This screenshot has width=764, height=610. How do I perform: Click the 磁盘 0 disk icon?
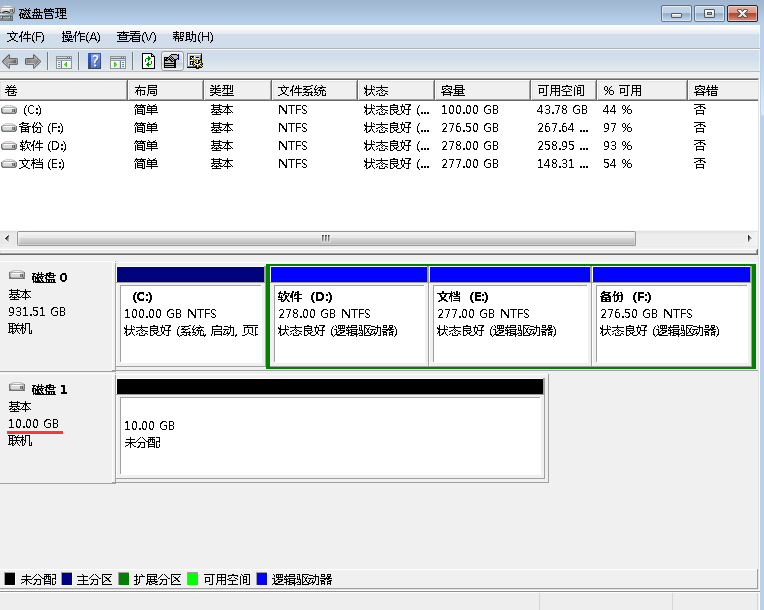click(17, 275)
